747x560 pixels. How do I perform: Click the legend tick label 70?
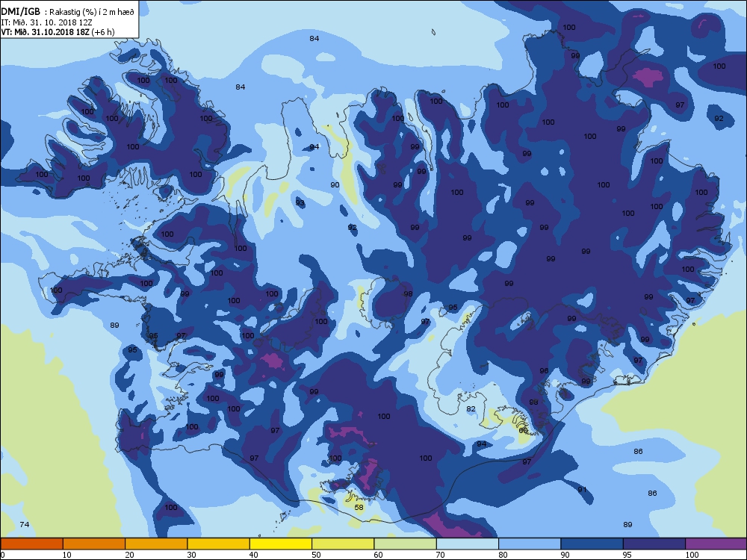440,555
